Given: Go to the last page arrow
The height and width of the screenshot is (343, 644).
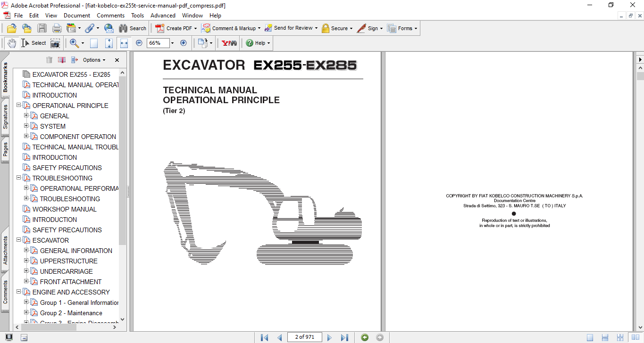Looking at the screenshot, I should point(344,337).
